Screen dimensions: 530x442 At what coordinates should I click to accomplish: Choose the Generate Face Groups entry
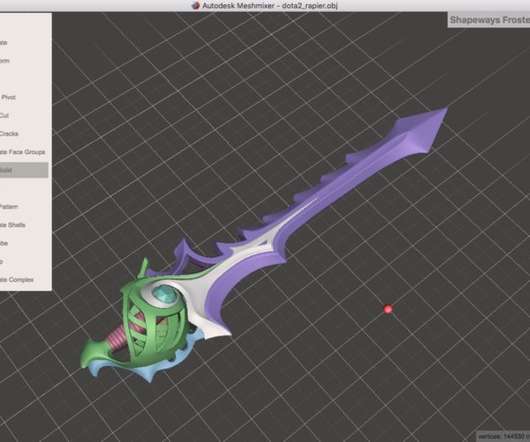[x=22, y=152]
